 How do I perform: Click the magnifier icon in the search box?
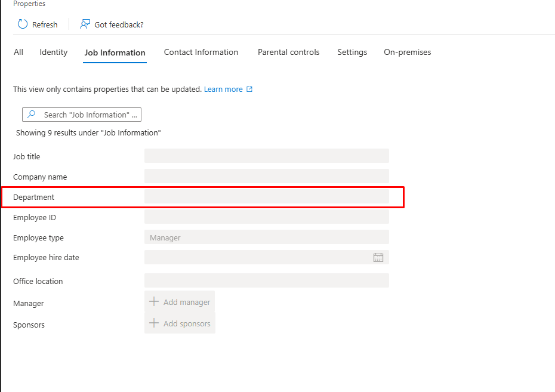point(32,115)
